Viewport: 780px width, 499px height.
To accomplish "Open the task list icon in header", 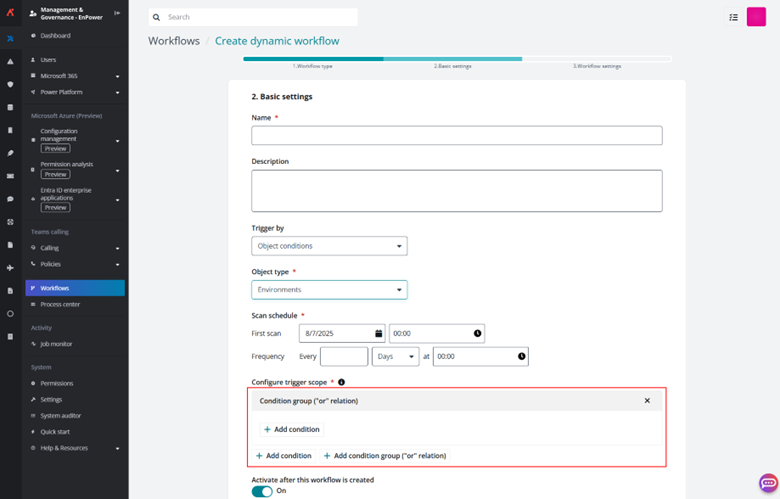I will click(x=733, y=17).
